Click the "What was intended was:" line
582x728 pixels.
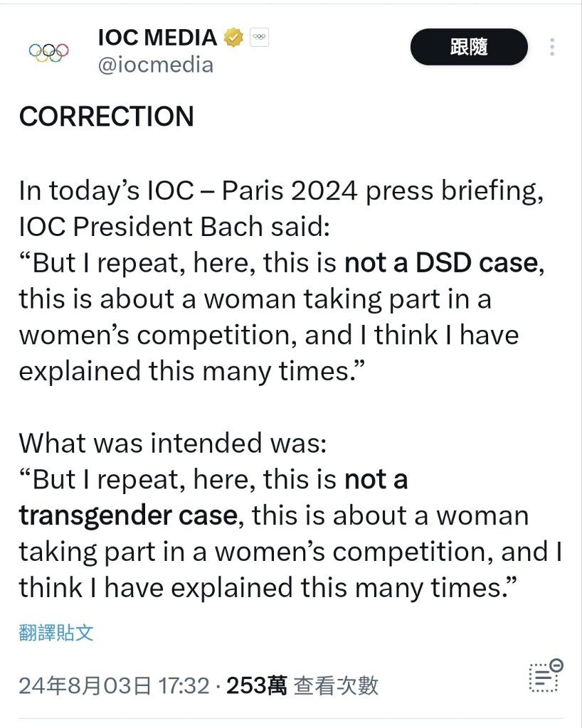pyautogui.click(x=173, y=443)
